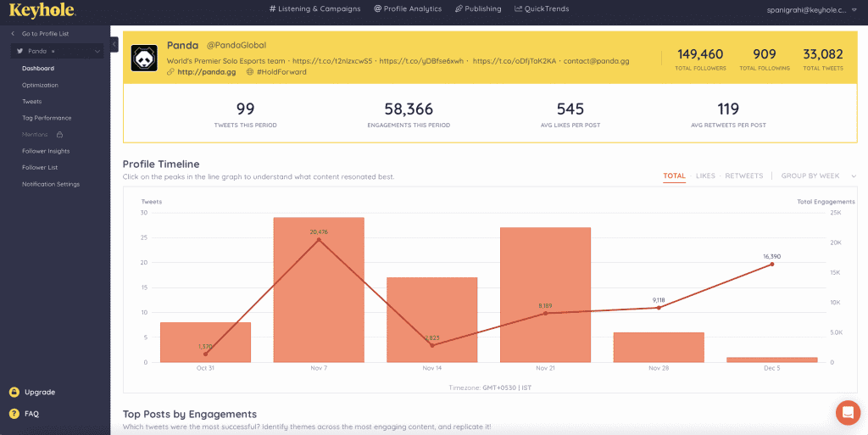Click the 99 tweets this period value
The image size is (868, 435).
[x=245, y=109]
